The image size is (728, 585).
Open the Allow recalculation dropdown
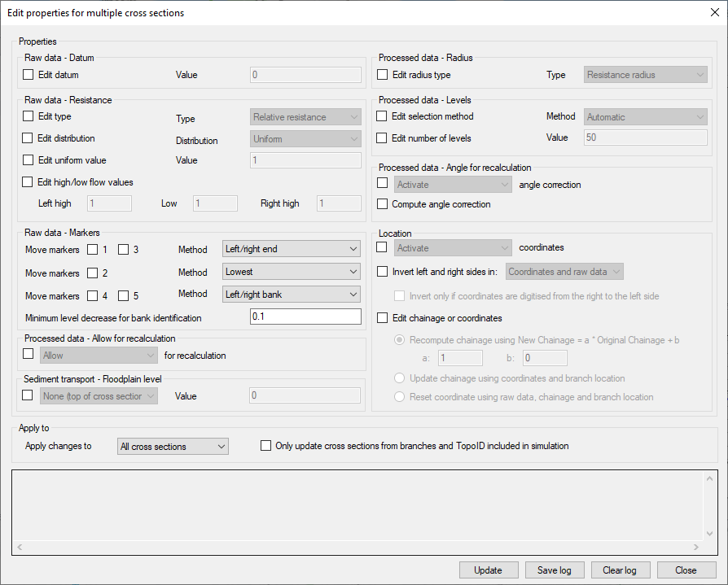99,356
